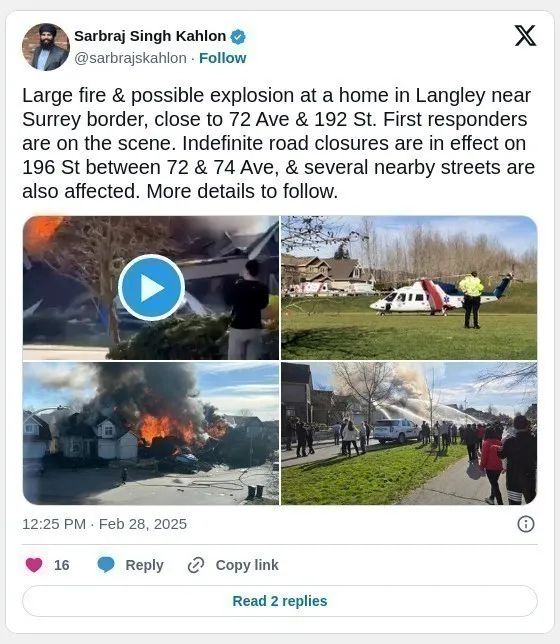Screen dimensions: 560x644
Task: Open the Read 2 replies button
Action: (280, 601)
